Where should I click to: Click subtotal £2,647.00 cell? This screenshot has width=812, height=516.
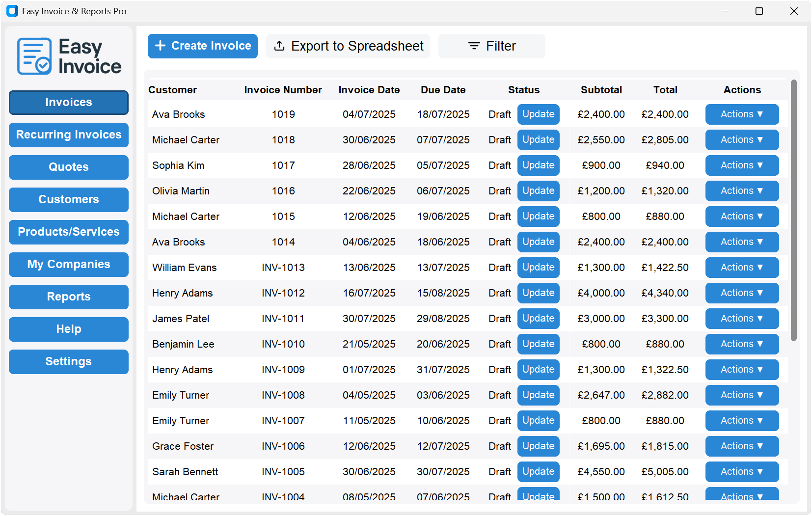(x=601, y=395)
